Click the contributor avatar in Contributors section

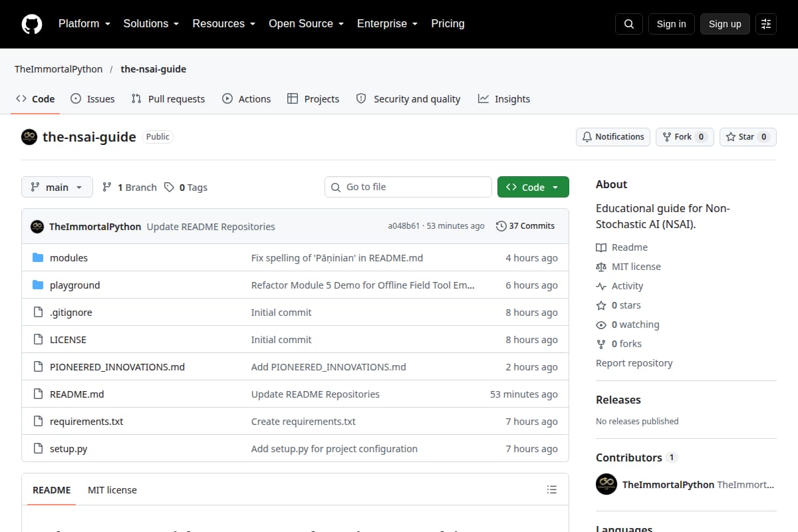606,484
